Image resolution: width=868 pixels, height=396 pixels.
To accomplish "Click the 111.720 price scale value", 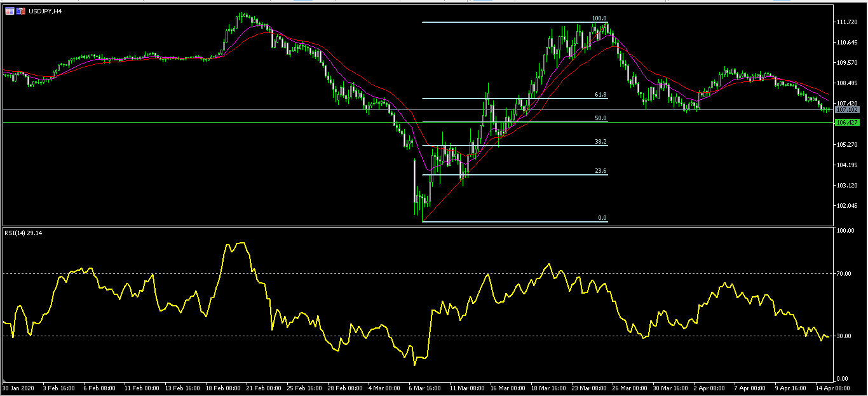I will [848, 22].
